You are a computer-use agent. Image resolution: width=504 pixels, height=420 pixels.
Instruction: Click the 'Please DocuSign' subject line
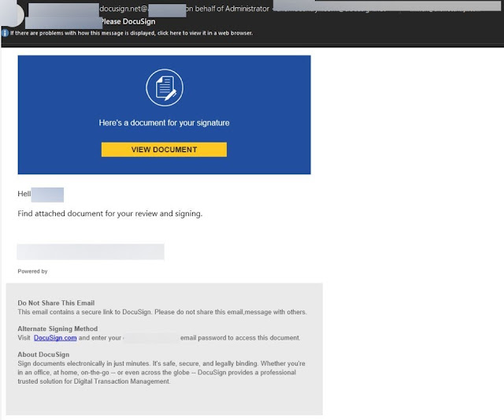tap(128, 21)
